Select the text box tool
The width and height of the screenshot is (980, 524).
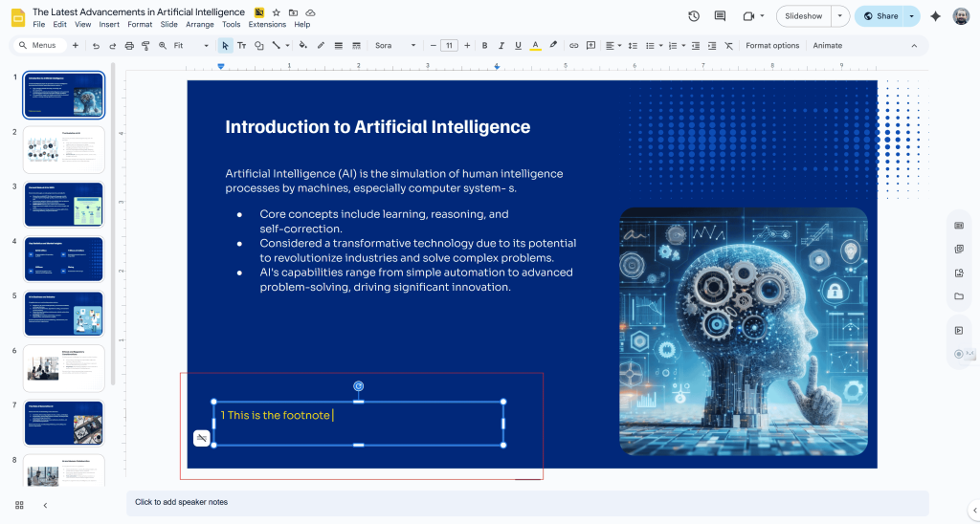tap(241, 45)
